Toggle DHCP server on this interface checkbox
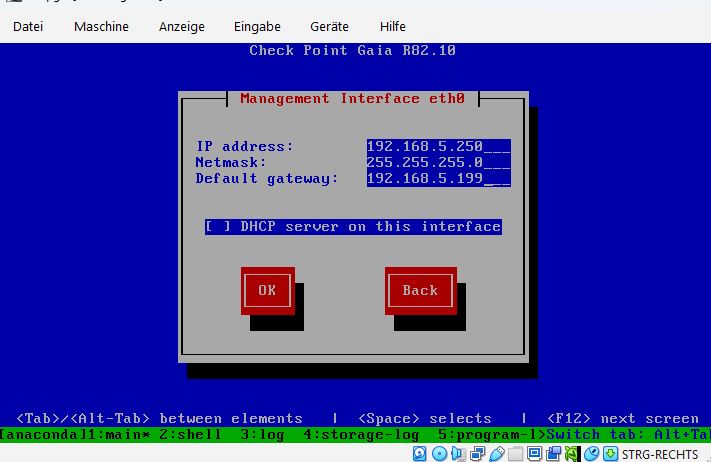Viewport: 711px width, 462px height. click(353, 226)
